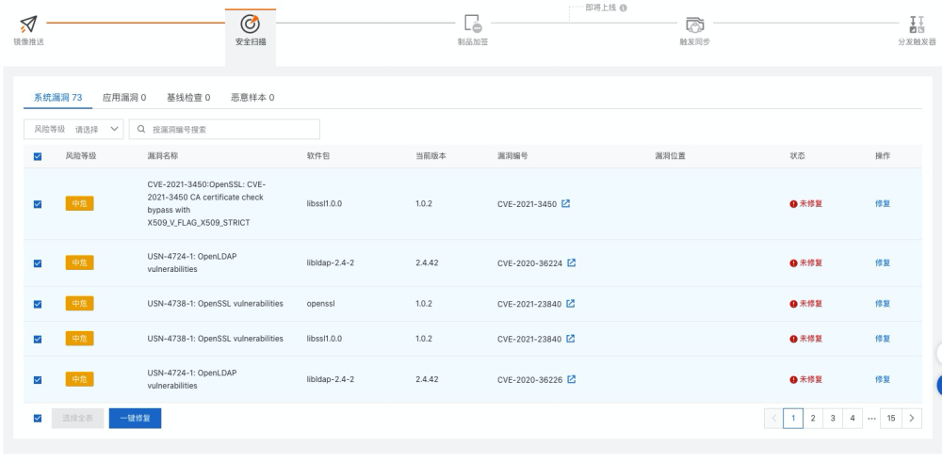The image size is (943, 462).
Task: Go to next page with right chevron
Action: pyautogui.click(x=912, y=418)
